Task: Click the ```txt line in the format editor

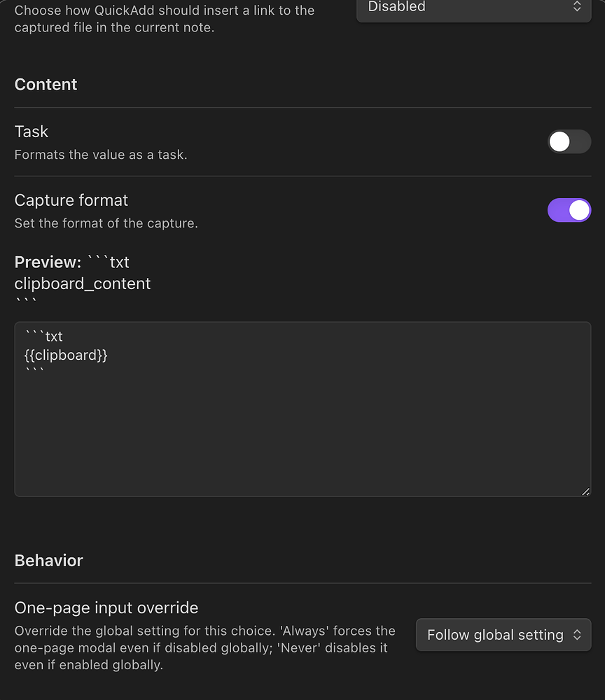Action: point(43,336)
